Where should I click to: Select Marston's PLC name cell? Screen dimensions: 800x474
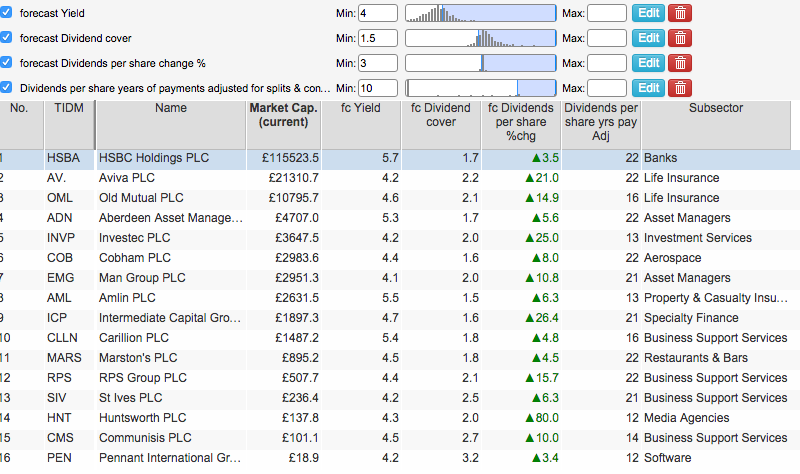[x=171, y=358]
